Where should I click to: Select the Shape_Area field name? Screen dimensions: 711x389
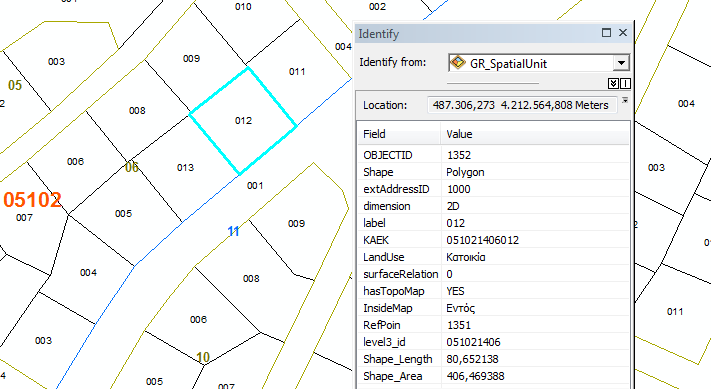pyautogui.click(x=393, y=376)
